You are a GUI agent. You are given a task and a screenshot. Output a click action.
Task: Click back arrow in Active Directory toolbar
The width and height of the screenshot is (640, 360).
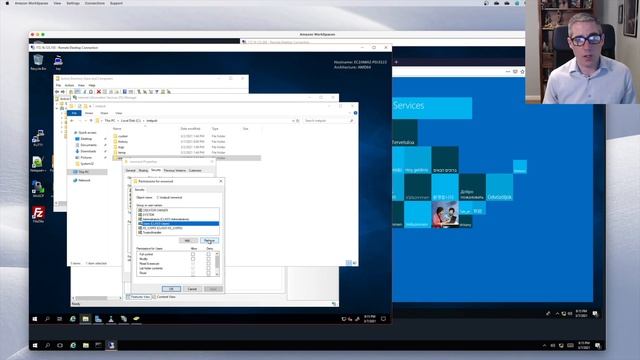tap(58, 92)
